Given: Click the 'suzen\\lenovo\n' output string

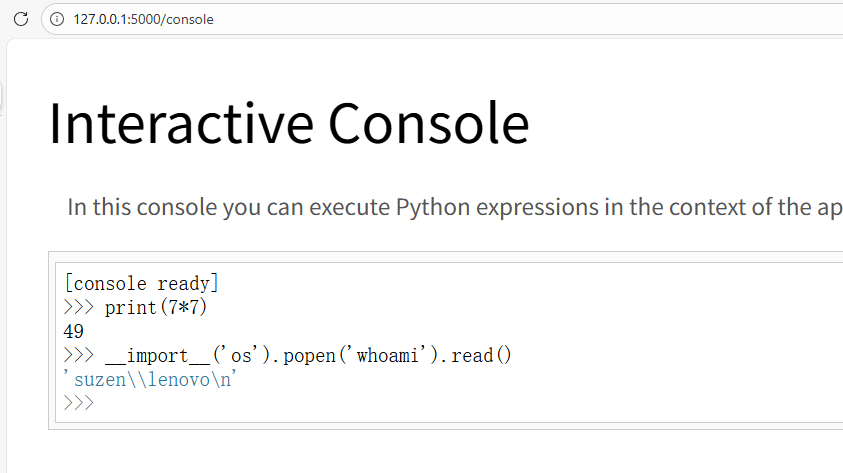Looking at the screenshot, I should coord(151,380).
